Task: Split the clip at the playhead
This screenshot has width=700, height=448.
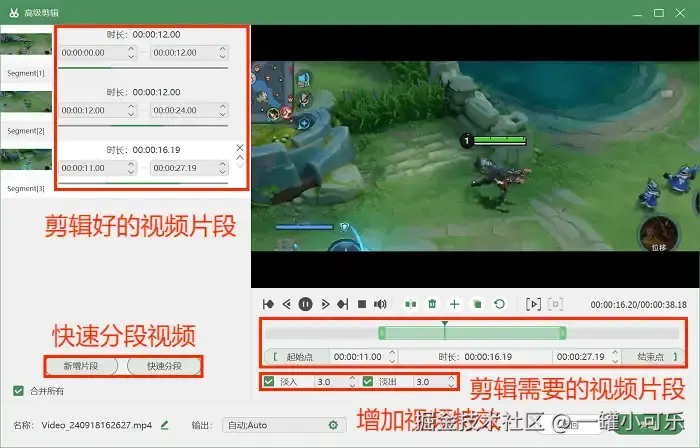Action: point(411,304)
